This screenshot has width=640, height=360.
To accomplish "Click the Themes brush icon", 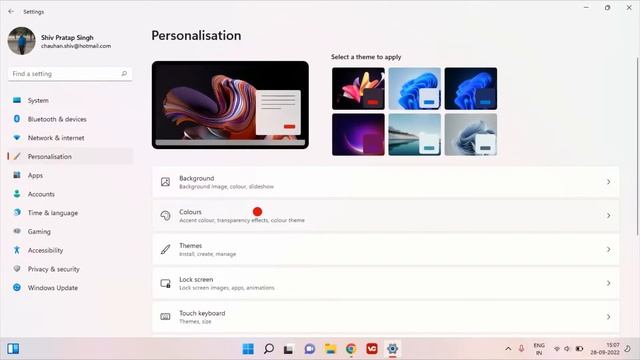I will click(x=165, y=249).
